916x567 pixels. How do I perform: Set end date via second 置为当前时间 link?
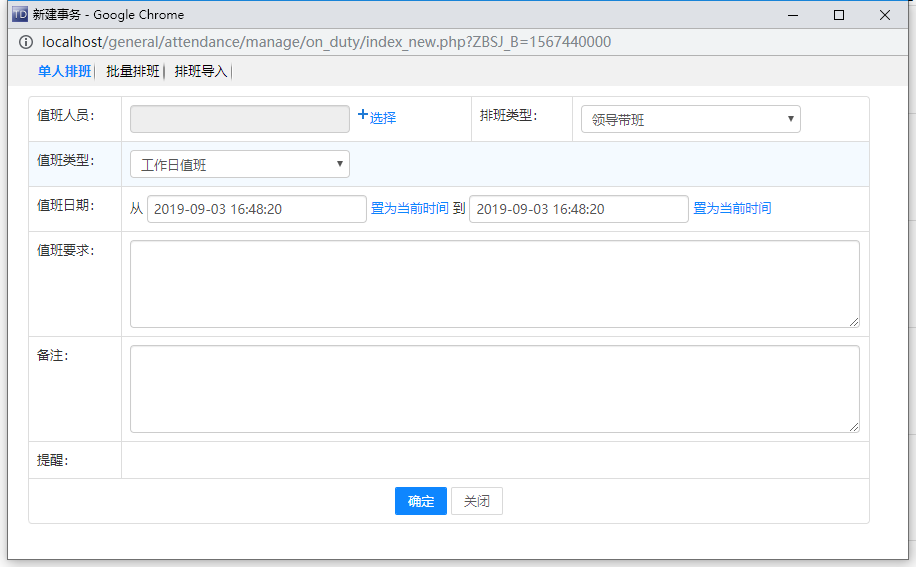pyautogui.click(x=732, y=209)
